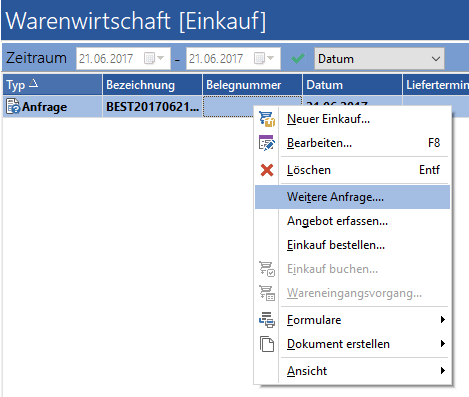Viewport: 469px width, 397px height.
Task: Choose Neuer Einkauf... from context menu
Action: point(352,119)
